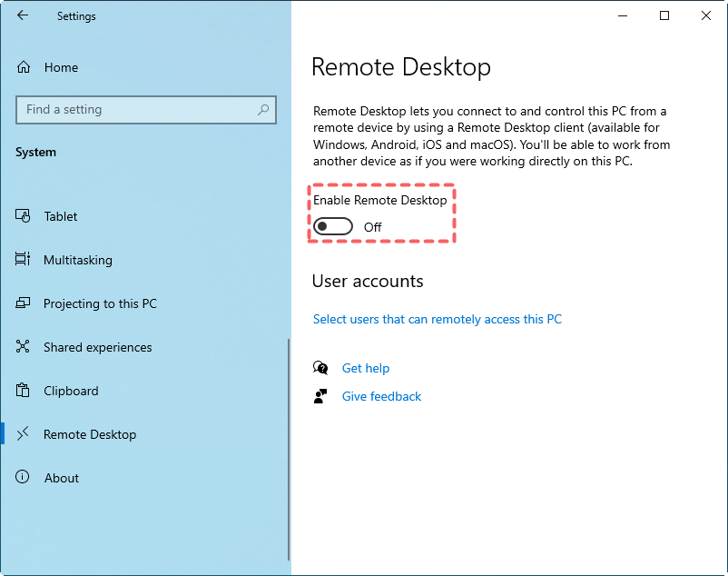Click the back arrow in Settings header
The height and width of the screenshot is (576, 728).
pyautogui.click(x=23, y=15)
